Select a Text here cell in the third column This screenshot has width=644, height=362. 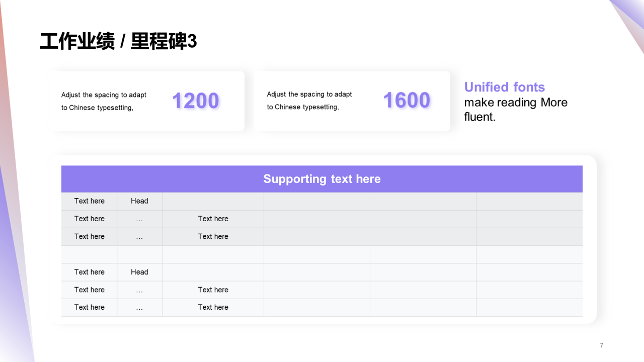[x=213, y=219]
